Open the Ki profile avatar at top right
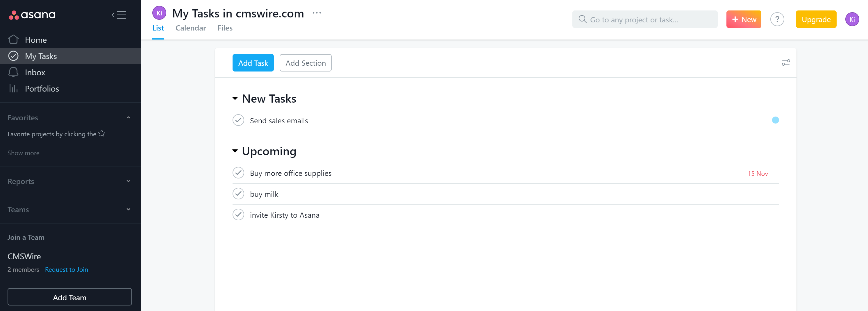868x311 pixels. click(x=851, y=19)
